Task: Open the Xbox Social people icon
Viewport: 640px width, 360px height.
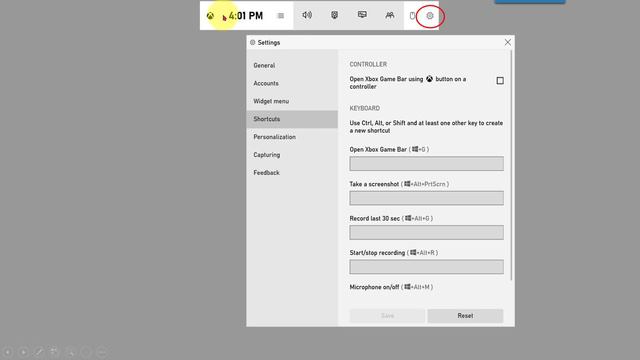Action: 390,16
